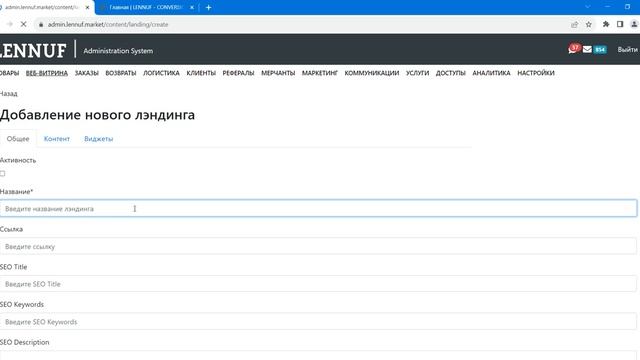
Task: Open a new browser tab with plus
Action: pos(209,7)
